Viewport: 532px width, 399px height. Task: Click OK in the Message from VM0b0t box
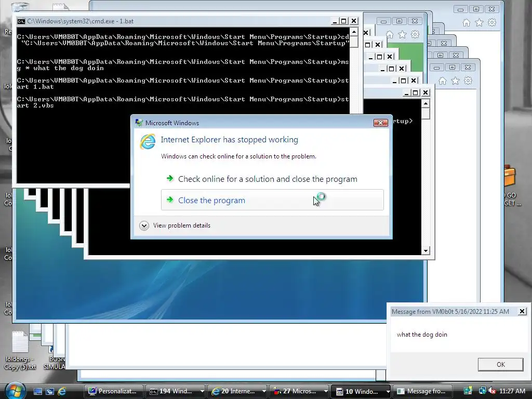pyautogui.click(x=500, y=364)
